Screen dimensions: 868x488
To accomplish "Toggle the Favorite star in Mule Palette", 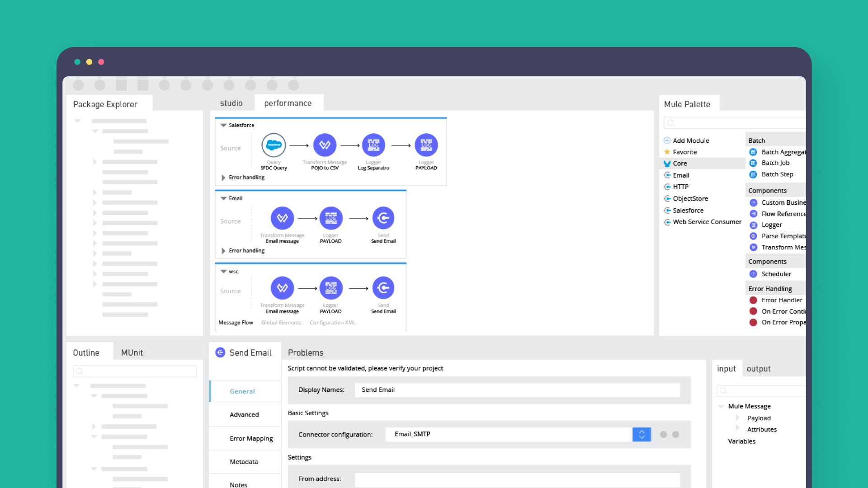I will [667, 152].
